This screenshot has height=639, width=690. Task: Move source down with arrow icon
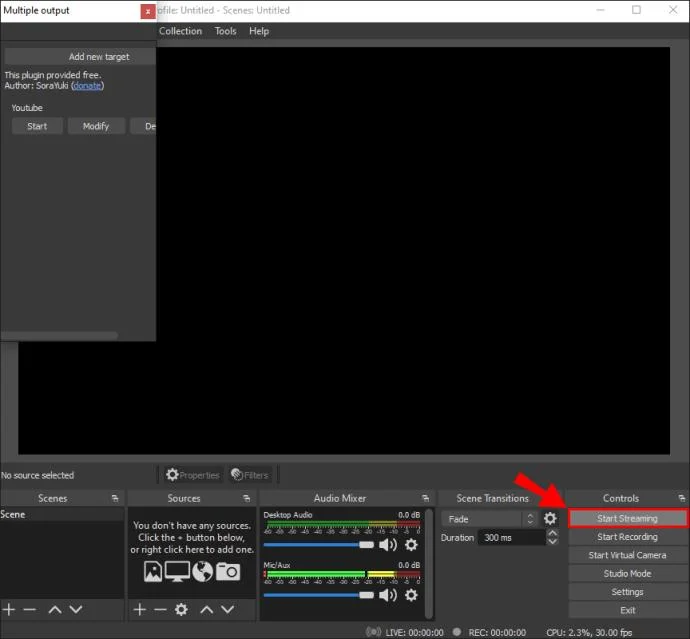click(228, 610)
